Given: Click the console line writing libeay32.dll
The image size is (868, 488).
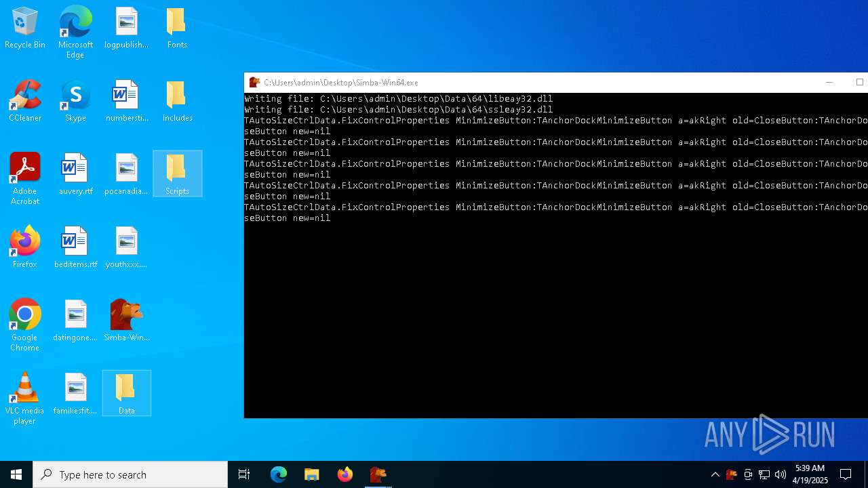Looking at the screenshot, I should click(x=398, y=99).
